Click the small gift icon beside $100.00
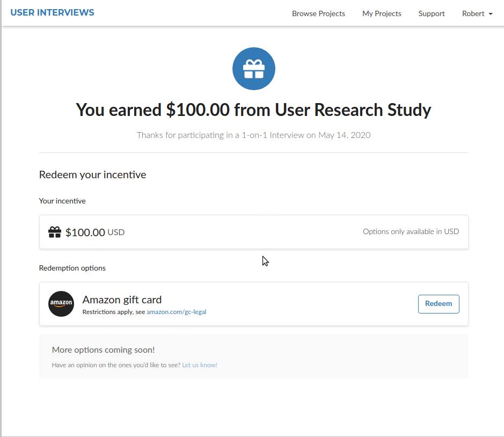Viewport: 504px width, 437px height. 55,232
